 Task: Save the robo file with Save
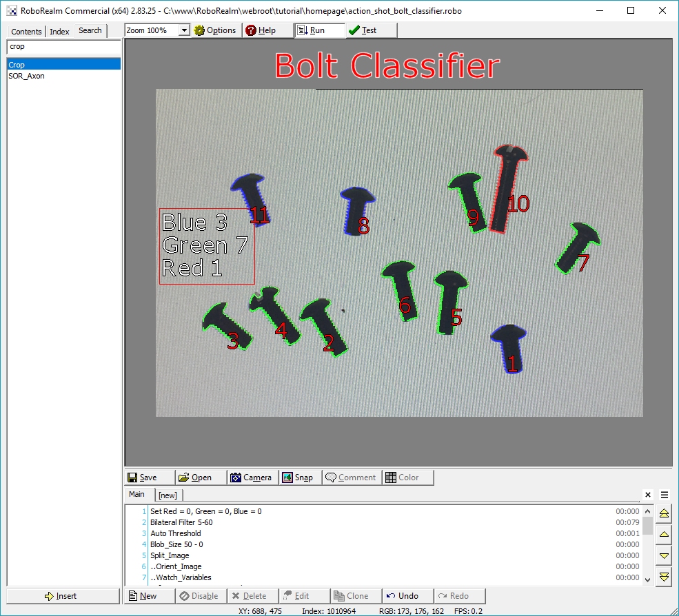[143, 478]
